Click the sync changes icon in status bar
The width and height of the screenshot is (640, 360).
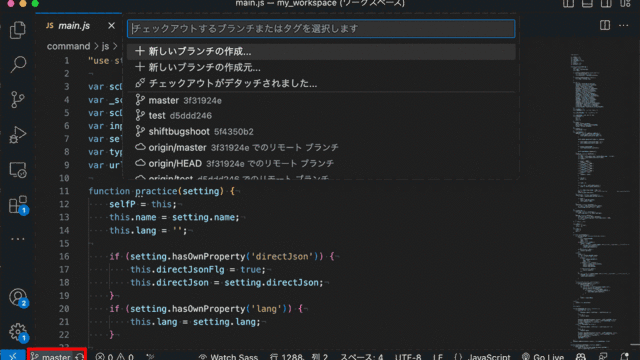click(80, 357)
